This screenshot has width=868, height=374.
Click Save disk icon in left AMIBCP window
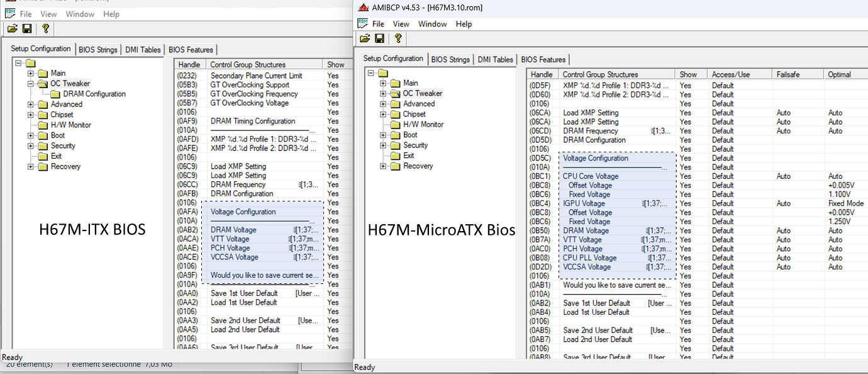coord(27,28)
